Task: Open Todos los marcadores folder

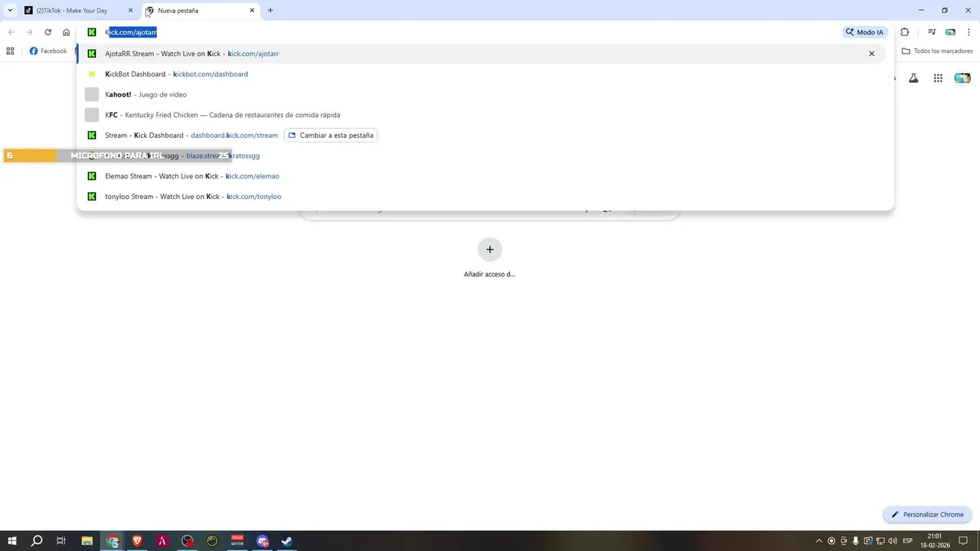Action: coord(937,51)
